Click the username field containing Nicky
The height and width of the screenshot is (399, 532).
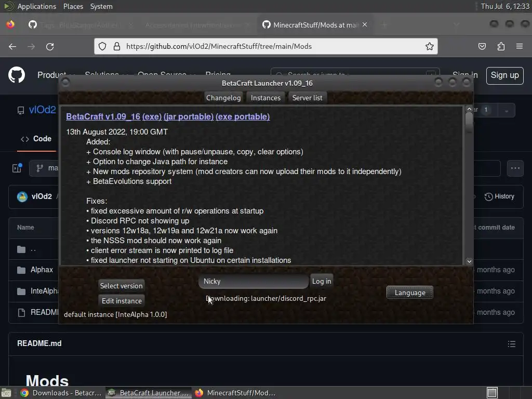pos(254,281)
